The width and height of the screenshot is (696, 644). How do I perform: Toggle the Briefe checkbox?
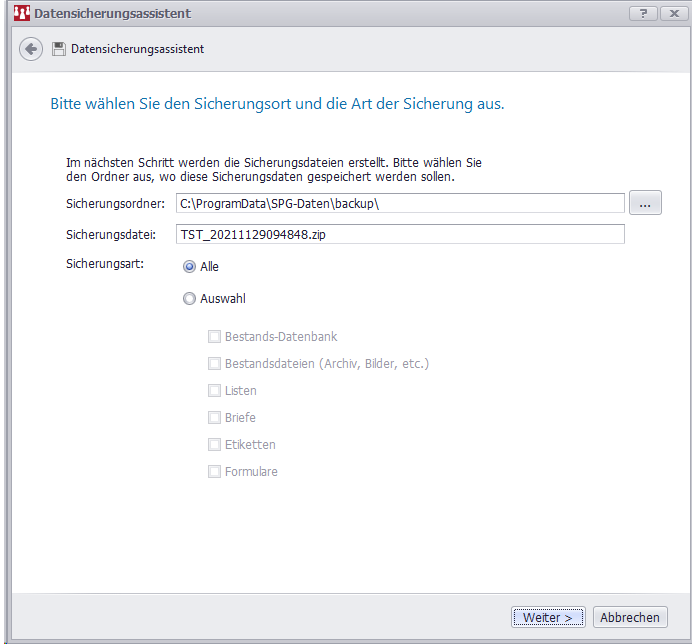pyautogui.click(x=214, y=418)
